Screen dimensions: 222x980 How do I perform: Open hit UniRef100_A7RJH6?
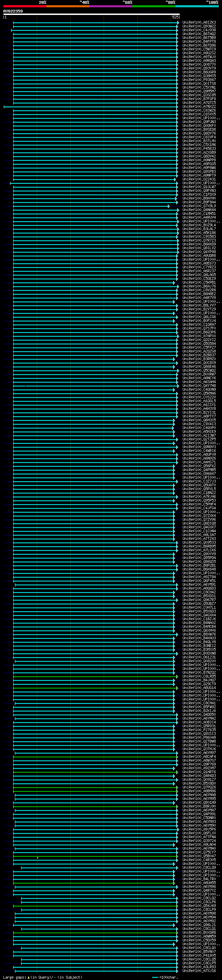199,496
